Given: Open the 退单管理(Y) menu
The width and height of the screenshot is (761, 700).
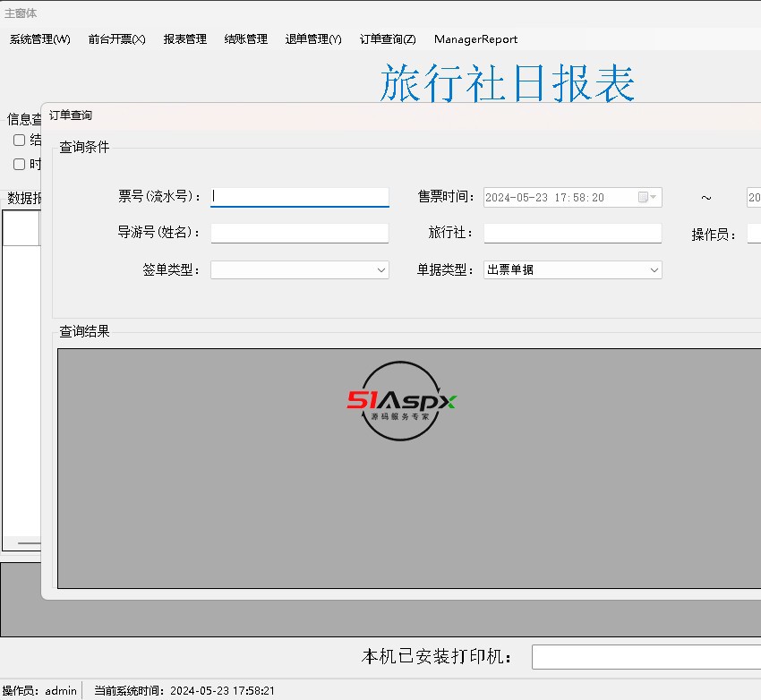Looking at the screenshot, I should coord(313,39).
